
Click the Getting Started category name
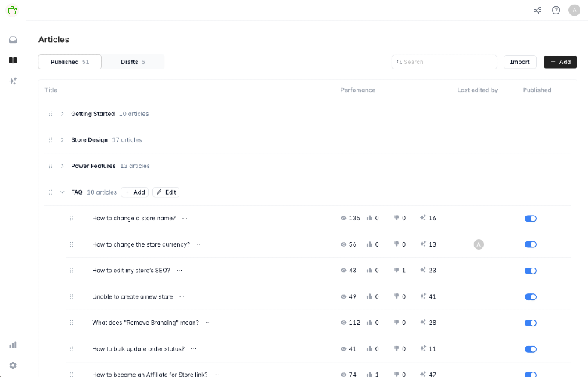(x=93, y=114)
